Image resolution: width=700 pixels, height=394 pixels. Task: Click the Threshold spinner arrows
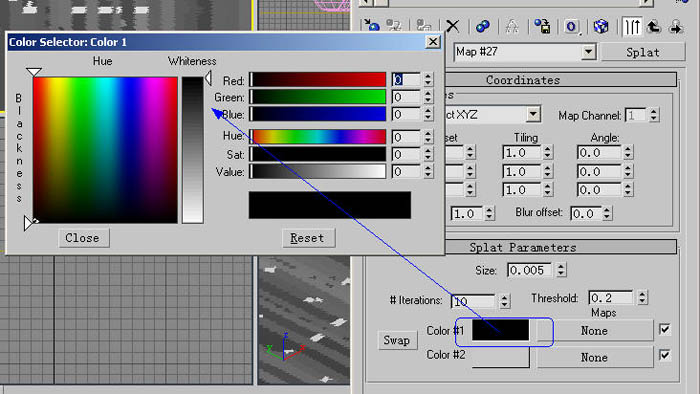pyautogui.click(x=642, y=298)
